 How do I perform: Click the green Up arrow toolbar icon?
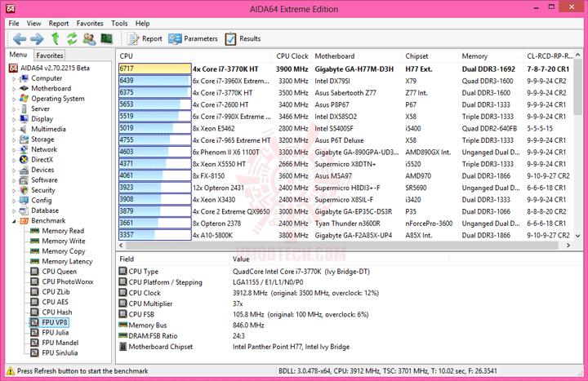(56, 38)
